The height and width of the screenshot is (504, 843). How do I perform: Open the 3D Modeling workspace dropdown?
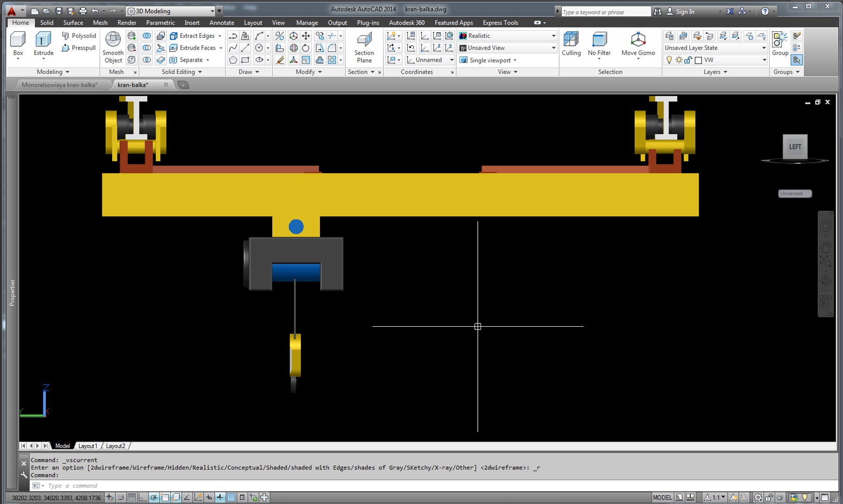[171, 11]
